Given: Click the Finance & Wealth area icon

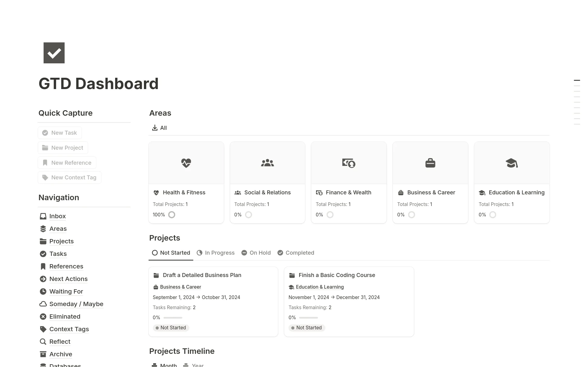Looking at the screenshot, I should (349, 163).
